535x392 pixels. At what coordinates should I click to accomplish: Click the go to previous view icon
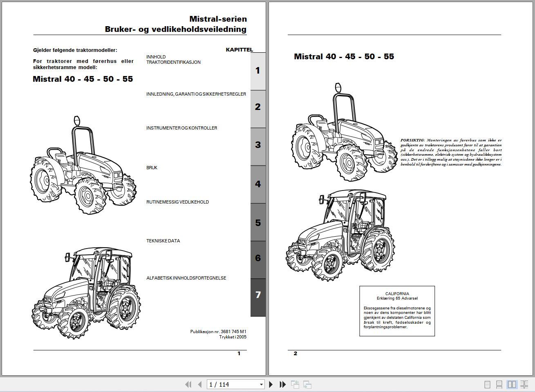click(295, 384)
